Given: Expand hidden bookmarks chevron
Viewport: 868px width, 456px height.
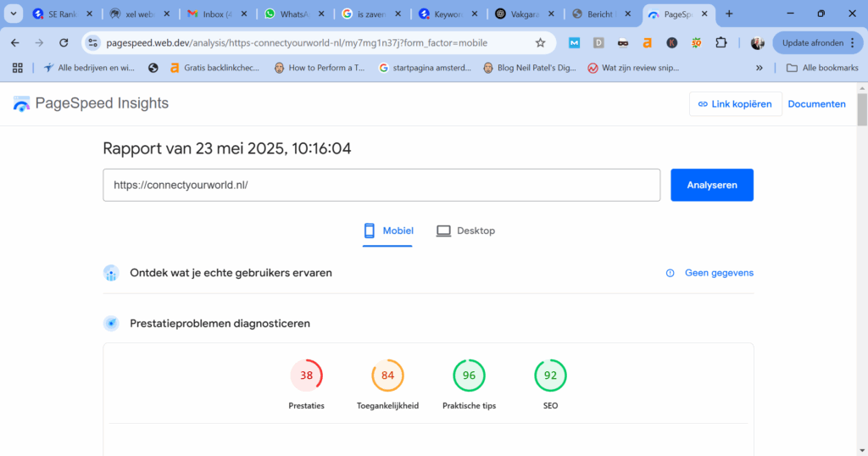Looking at the screenshot, I should click(759, 68).
